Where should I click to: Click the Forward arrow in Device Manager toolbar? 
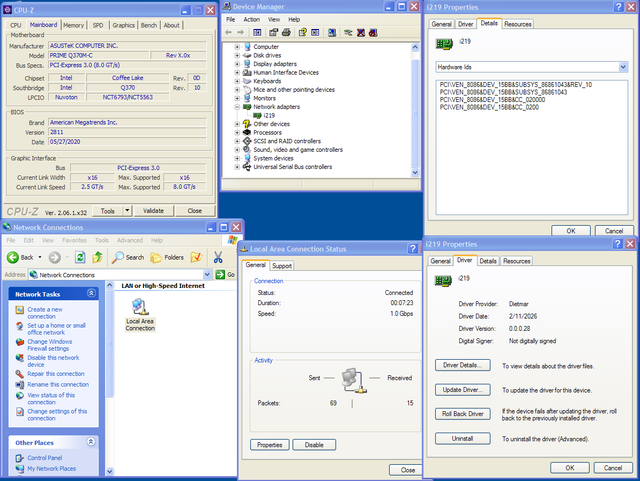point(240,33)
